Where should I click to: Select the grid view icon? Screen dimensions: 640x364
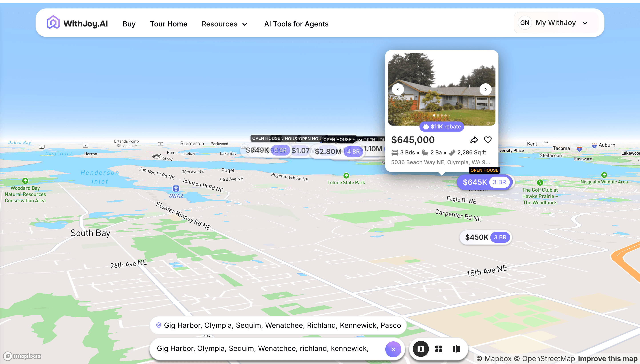[x=439, y=349]
